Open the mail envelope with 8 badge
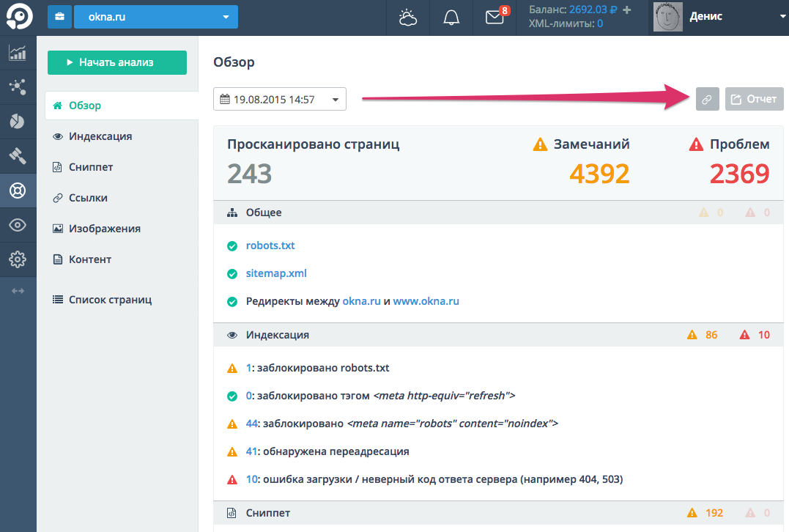 pyautogui.click(x=495, y=18)
